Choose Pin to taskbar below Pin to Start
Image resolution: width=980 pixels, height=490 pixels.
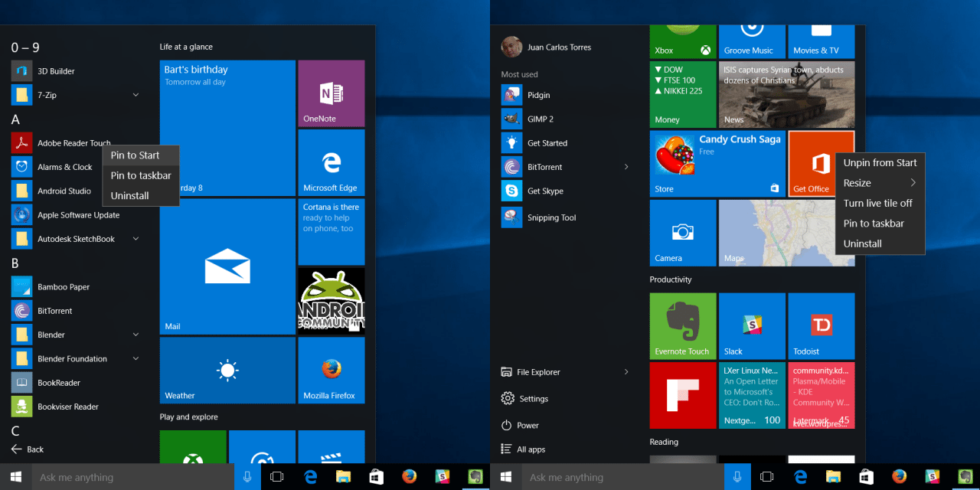click(141, 175)
